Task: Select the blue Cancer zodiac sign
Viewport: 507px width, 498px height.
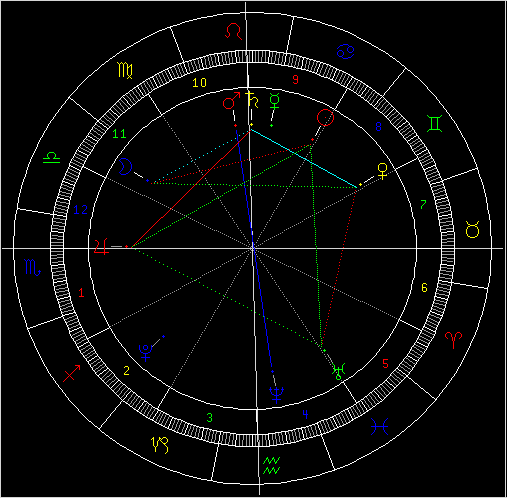Action: click(x=345, y=52)
